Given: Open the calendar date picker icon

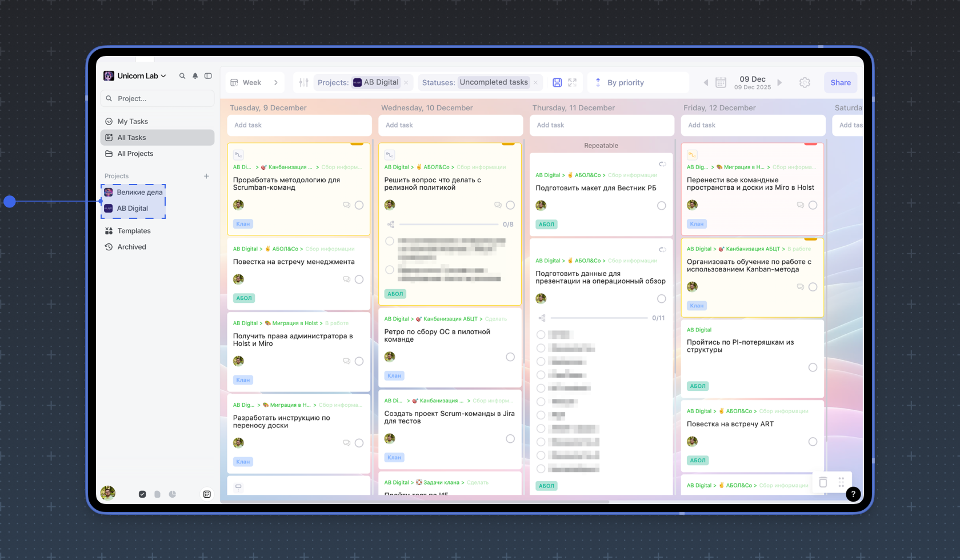Looking at the screenshot, I should click(721, 83).
